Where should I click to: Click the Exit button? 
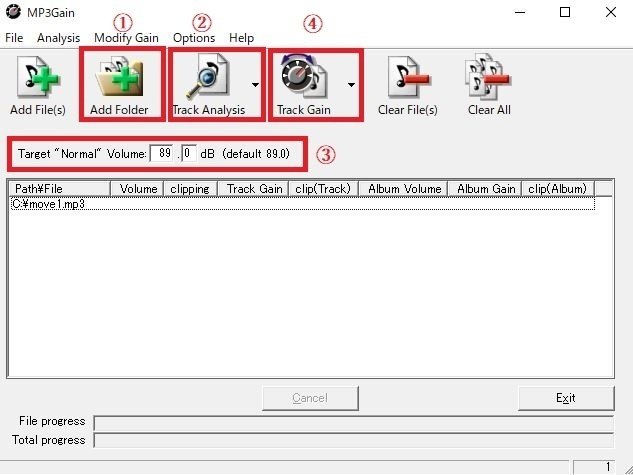click(566, 398)
